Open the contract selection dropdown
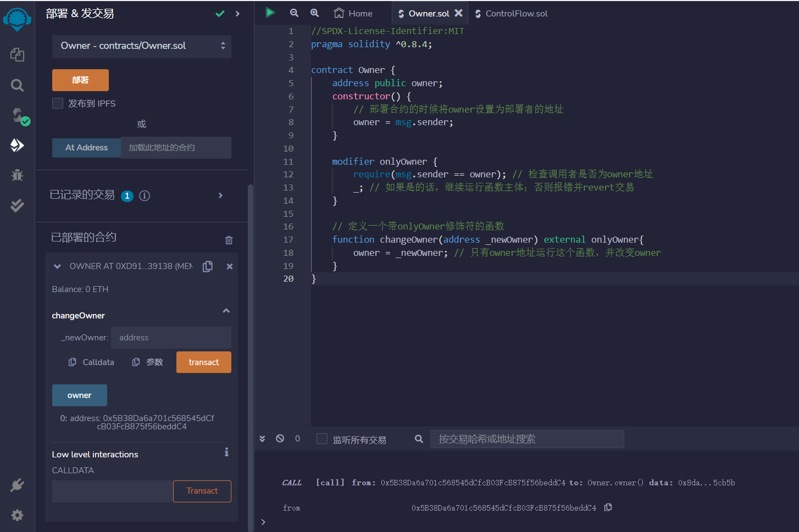Viewport: 799px width, 532px height. pos(142,47)
